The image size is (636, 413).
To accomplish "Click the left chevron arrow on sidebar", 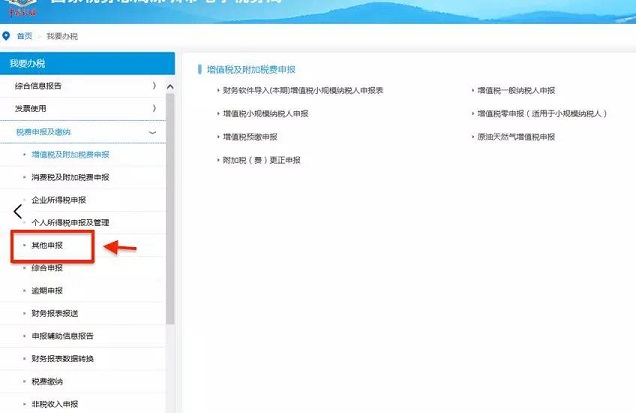I will 17,211.
